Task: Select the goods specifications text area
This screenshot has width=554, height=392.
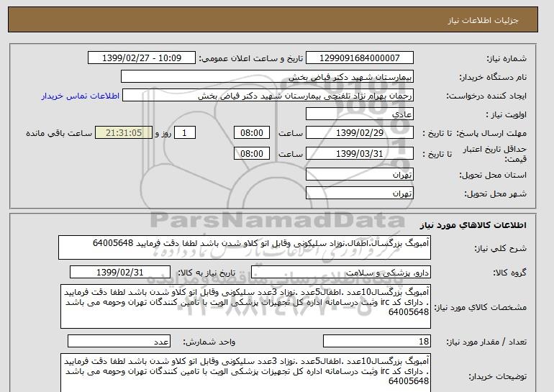Action: 245,306
